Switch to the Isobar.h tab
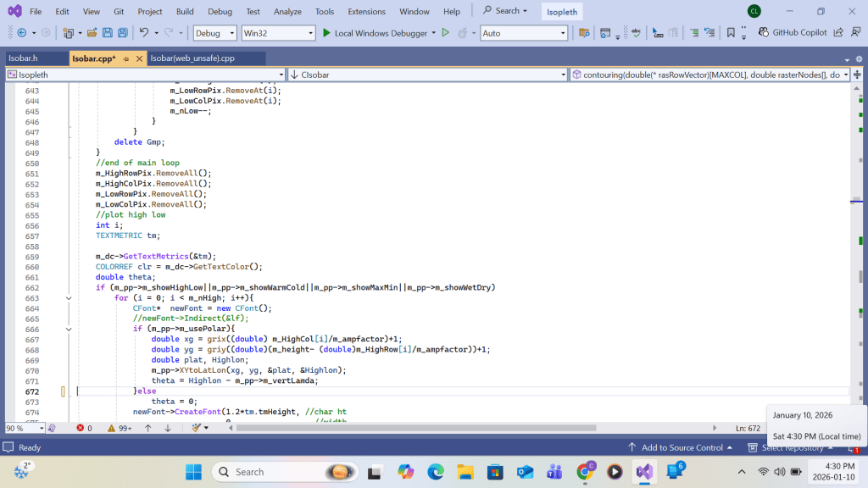The width and height of the screenshot is (868, 488). 23,58
